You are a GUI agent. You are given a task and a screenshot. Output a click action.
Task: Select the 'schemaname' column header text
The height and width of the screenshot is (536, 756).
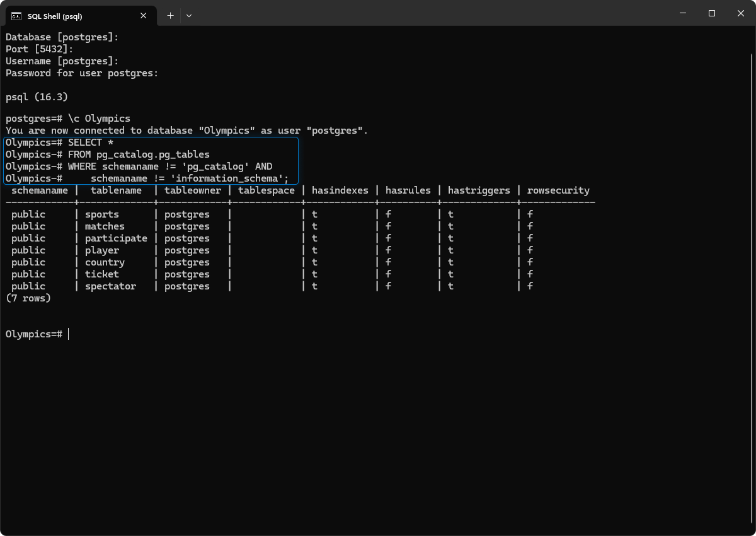tap(39, 190)
